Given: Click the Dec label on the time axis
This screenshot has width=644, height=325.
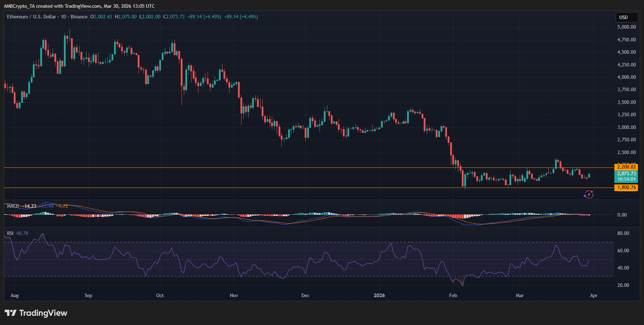Looking at the screenshot, I should click(x=305, y=295).
